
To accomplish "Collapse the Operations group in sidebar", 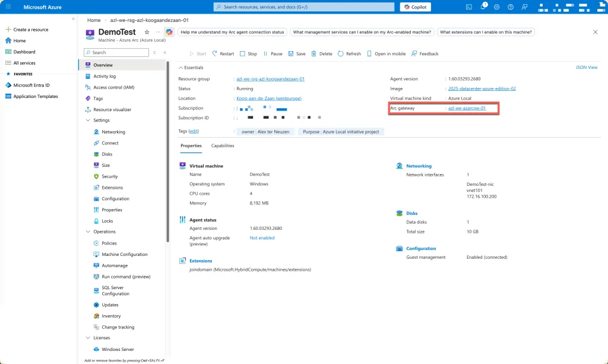I will coord(88,232).
